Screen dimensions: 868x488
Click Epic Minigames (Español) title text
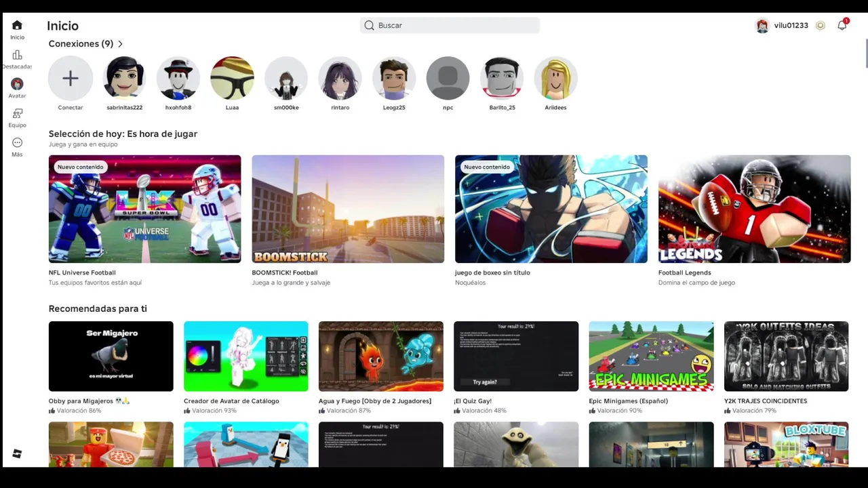(x=629, y=401)
